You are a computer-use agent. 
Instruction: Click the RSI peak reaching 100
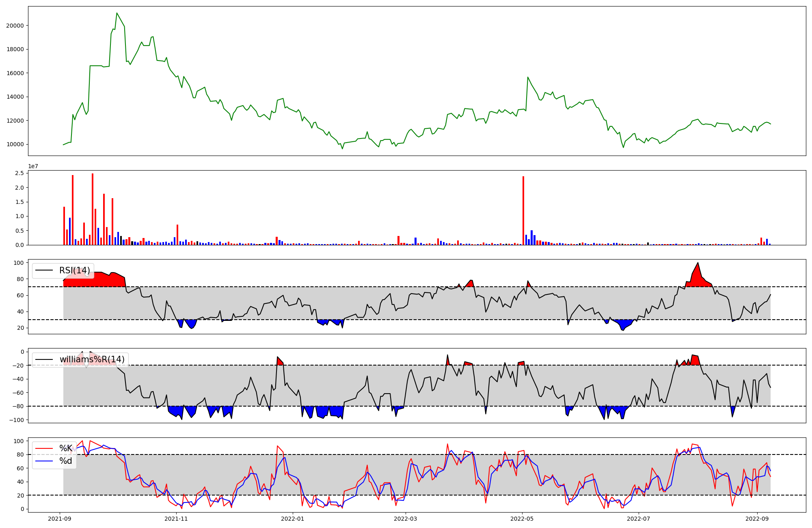click(698, 263)
